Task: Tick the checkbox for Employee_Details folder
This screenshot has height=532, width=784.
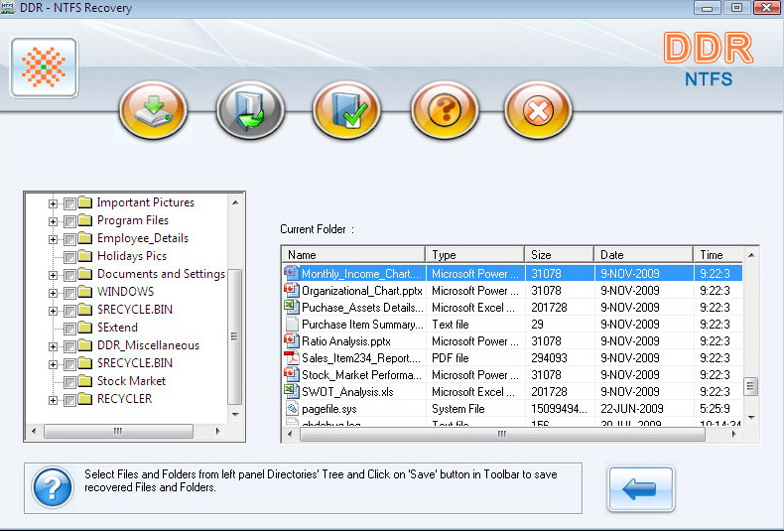Action: tap(70, 238)
